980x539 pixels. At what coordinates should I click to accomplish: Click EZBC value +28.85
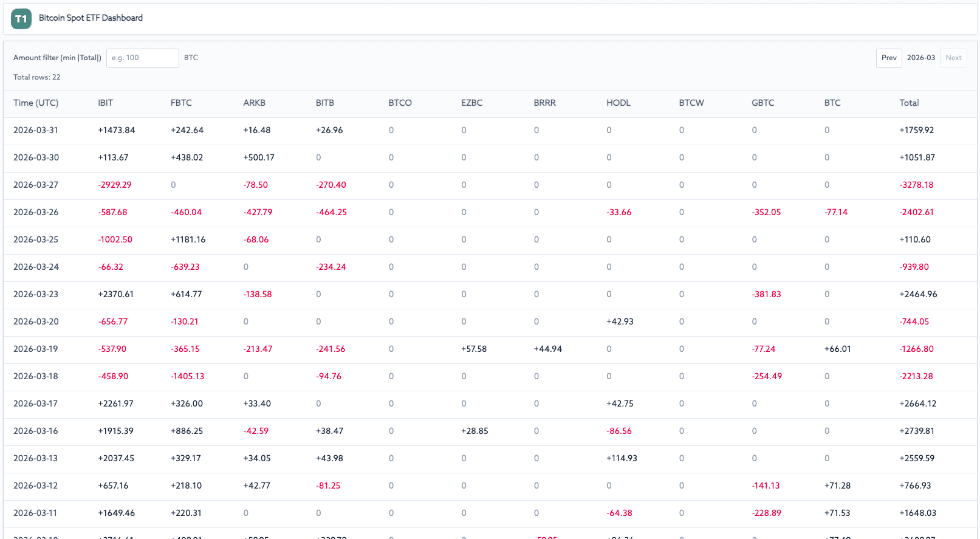[475, 431]
